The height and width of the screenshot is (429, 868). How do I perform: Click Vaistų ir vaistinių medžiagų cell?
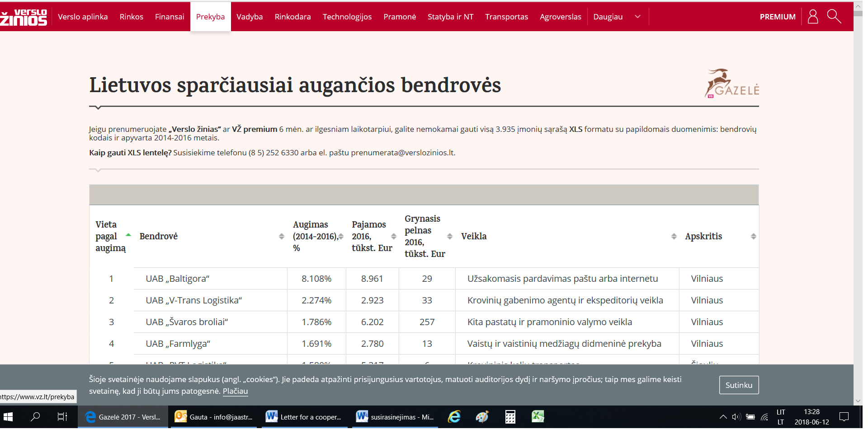coord(567,344)
